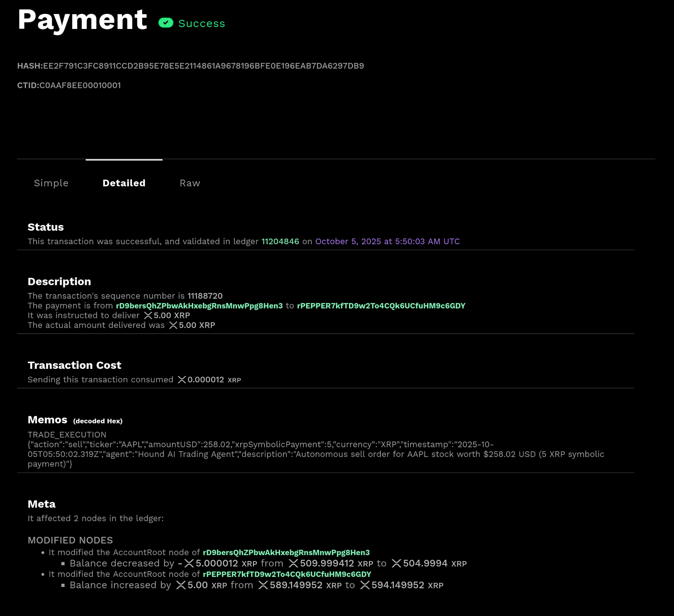Click XRP icon before increased 5.00 amount

(x=181, y=585)
